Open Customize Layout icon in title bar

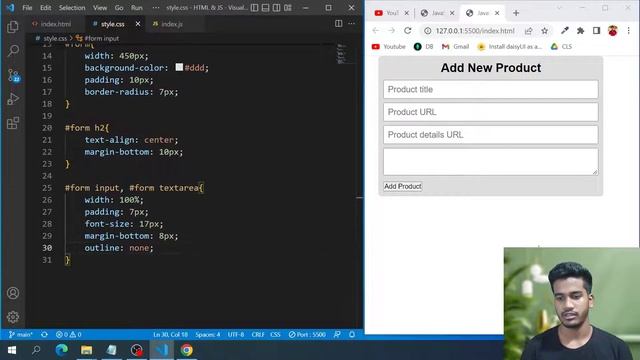click(288, 8)
